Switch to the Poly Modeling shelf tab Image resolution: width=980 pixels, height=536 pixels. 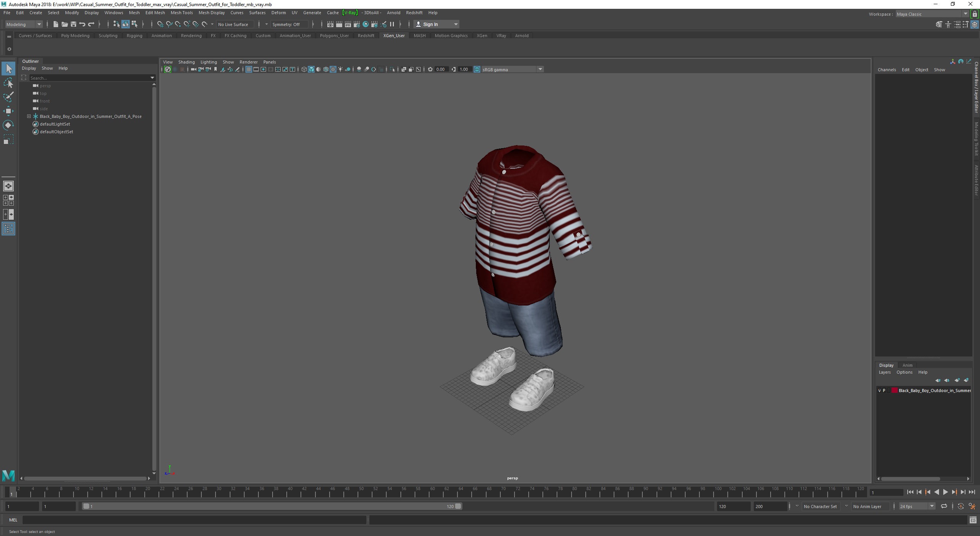75,36
